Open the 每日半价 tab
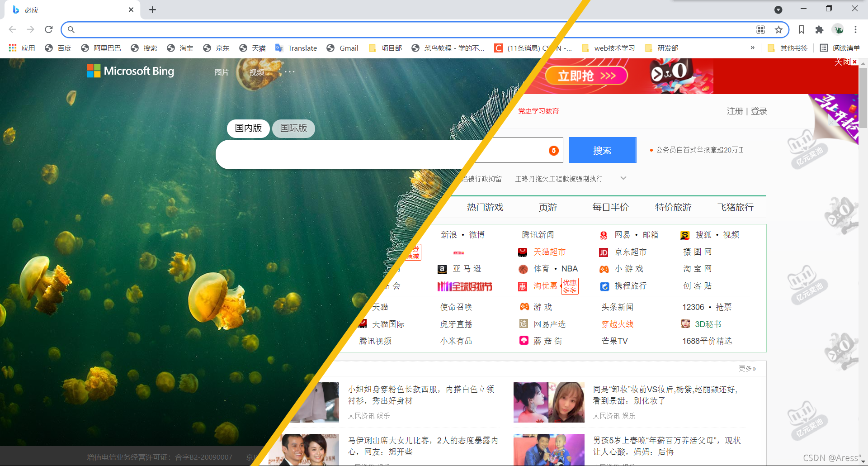 click(610, 207)
